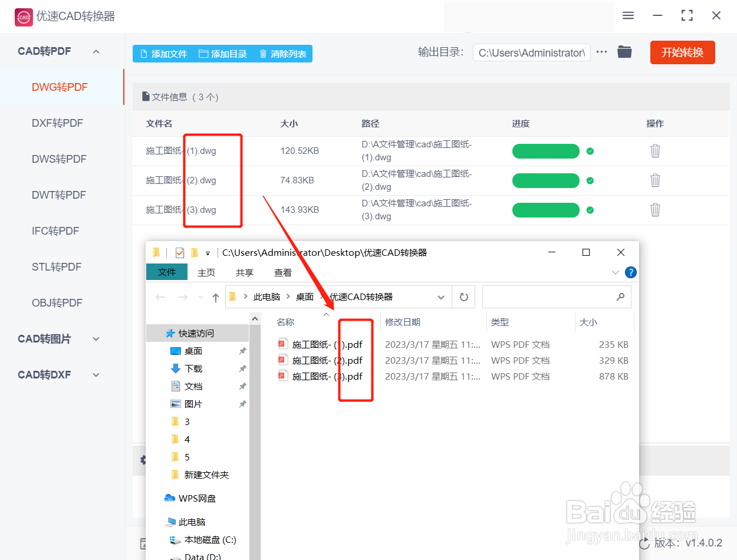Delete 施工图纸- (2).dwg with trash icon
The width and height of the screenshot is (737, 560).
[x=655, y=180]
